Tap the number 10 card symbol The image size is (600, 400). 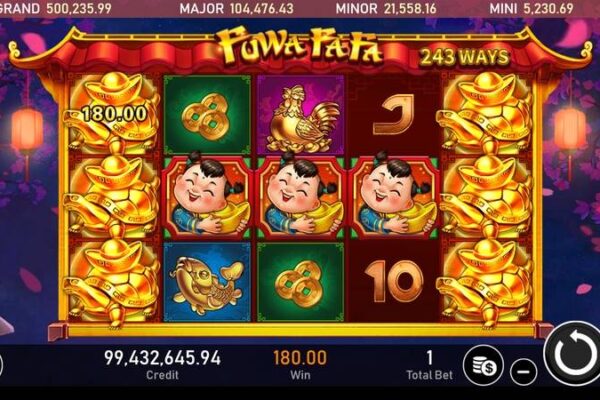tap(395, 282)
